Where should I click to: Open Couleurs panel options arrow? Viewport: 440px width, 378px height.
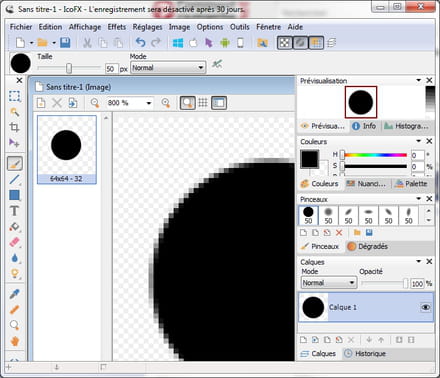click(419, 141)
